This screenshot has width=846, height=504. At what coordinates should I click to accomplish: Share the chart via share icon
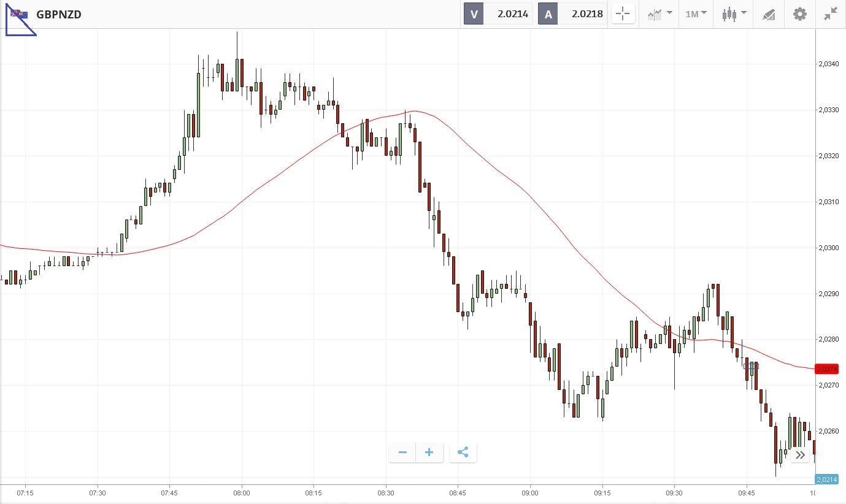463,453
